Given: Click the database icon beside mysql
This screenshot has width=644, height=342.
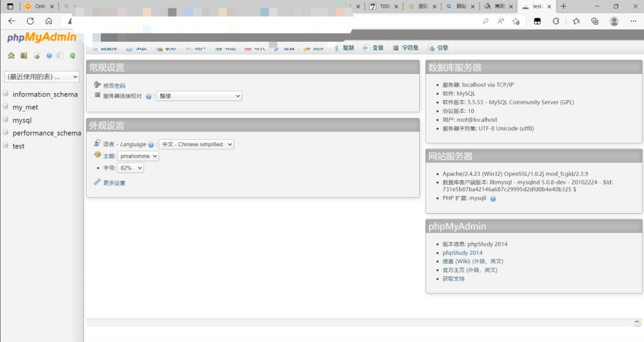Looking at the screenshot, I should tap(6, 119).
